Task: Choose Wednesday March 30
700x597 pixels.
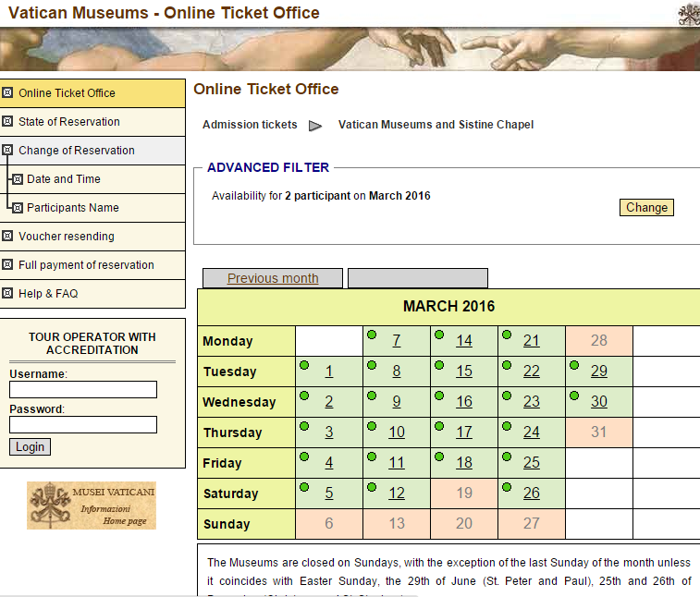Action: (599, 402)
